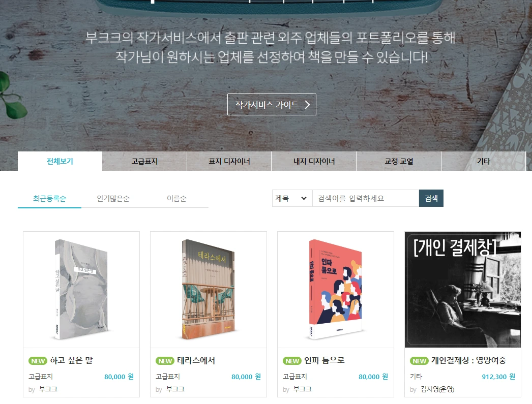
Task: Open the 인파 틈으로 book cover thumbnail
Action: click(336, 290)
